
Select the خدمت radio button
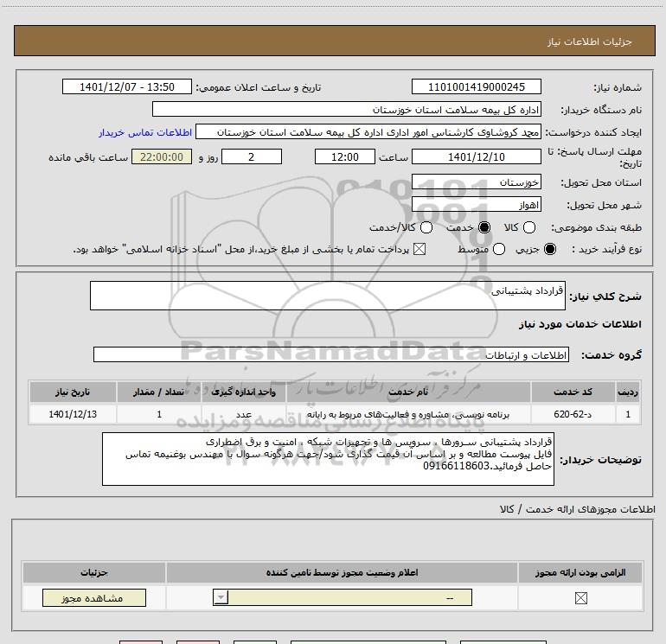[x=484, y=227]
